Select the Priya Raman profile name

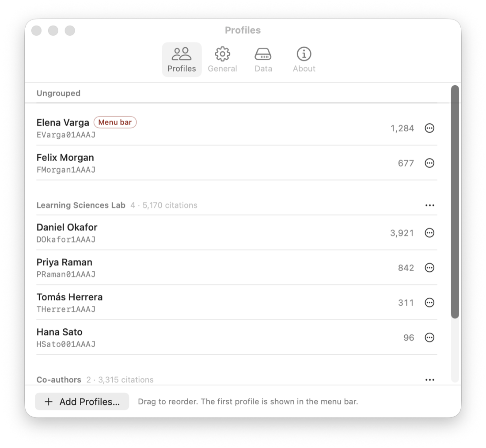(64, 262)
